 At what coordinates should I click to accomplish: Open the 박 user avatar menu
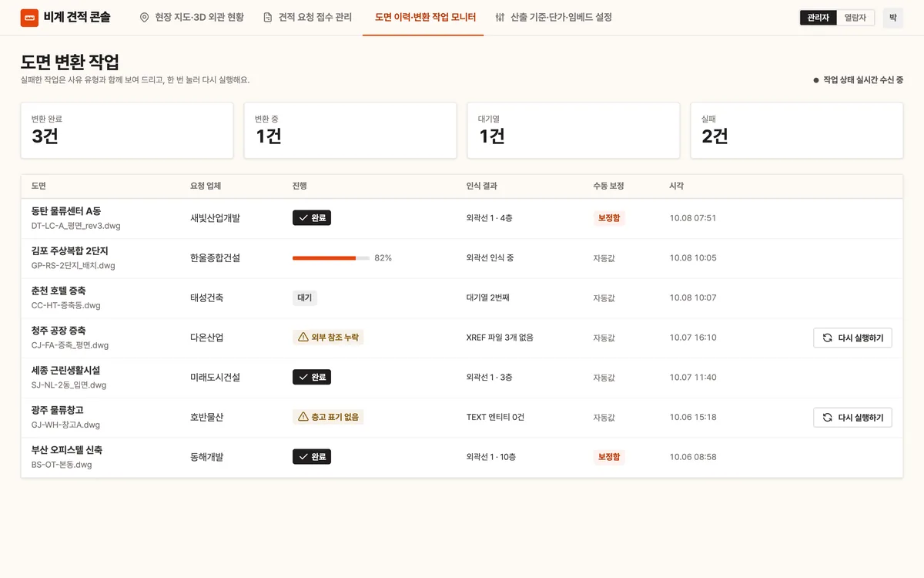coord(893,17)
